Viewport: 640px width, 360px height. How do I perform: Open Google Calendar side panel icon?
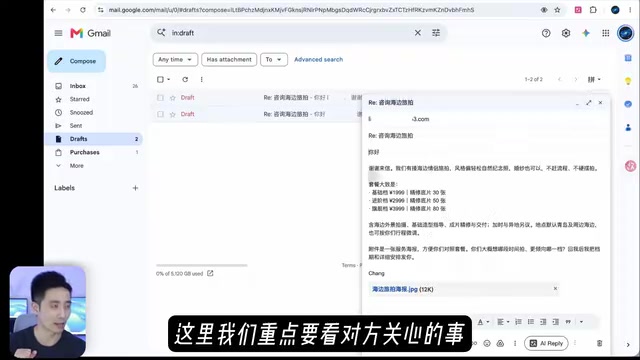(x=628, y=58)
